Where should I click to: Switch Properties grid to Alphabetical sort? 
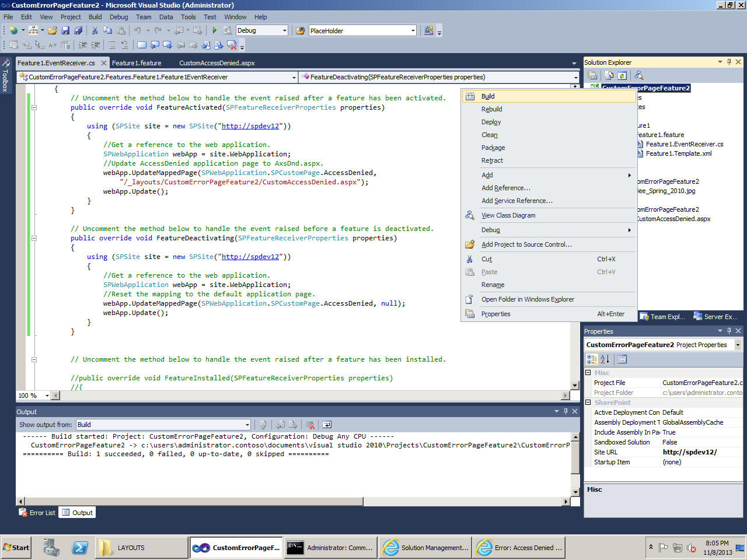point(605,359)
